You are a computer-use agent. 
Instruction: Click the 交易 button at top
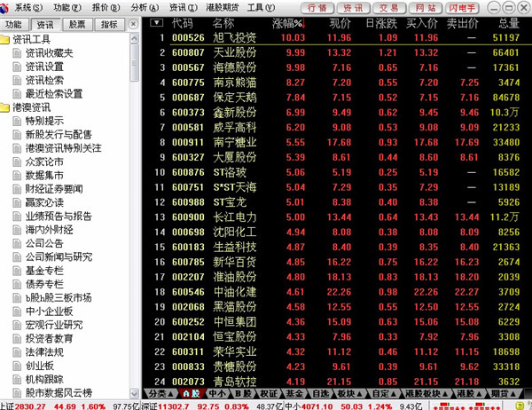coord(388,8)
